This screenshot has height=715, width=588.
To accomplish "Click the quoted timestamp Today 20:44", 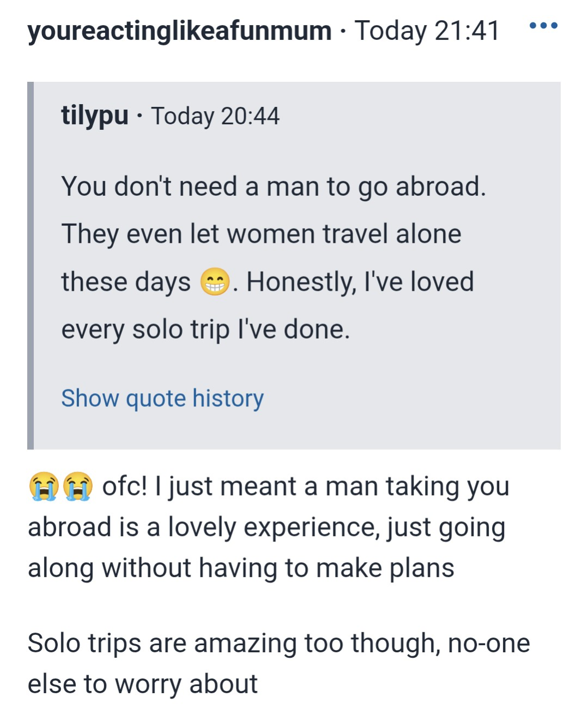I will pyautogui.click(x=215, y=116).
